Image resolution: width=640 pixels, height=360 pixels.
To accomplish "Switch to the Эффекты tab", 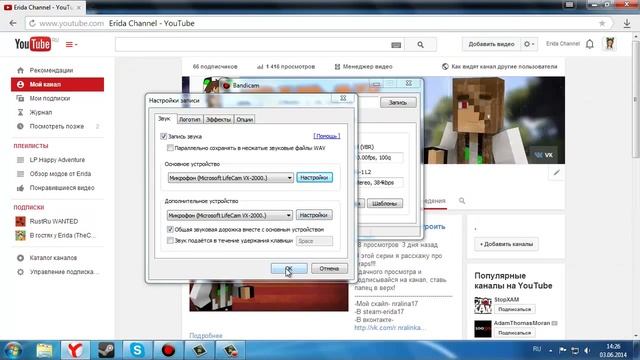I will click(x=218, y=120).
